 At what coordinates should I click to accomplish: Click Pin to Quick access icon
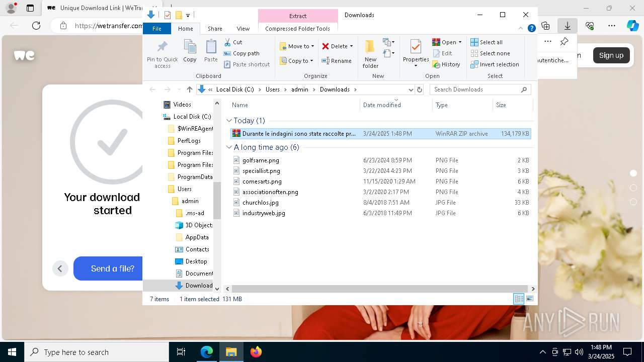pos(162,54)
